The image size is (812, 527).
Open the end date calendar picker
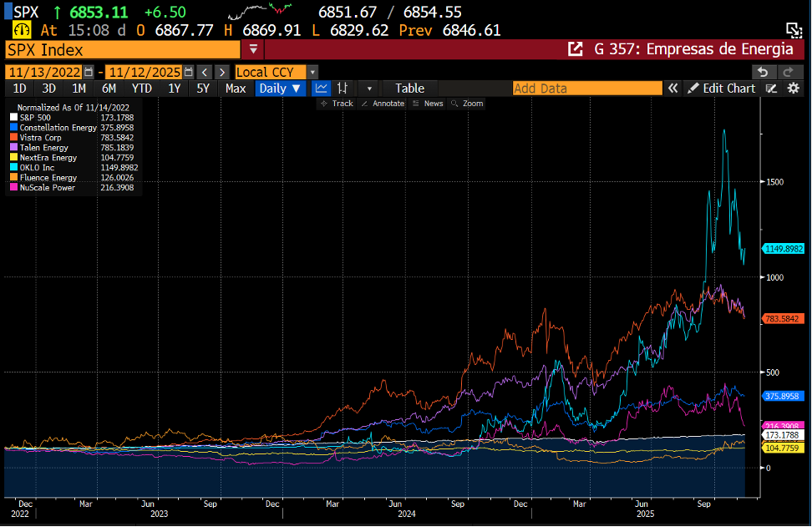[189, 72]
